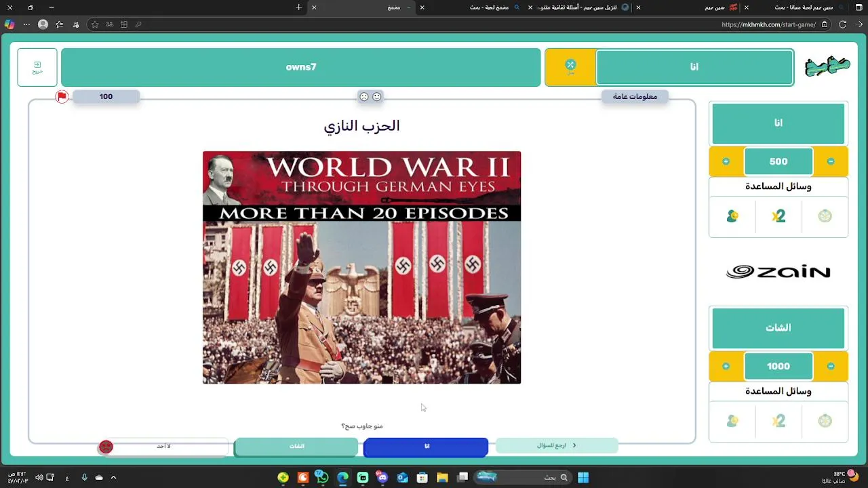
Task: Click the منو جاوب صح؟ prompt text
Action: coord(361,426)
